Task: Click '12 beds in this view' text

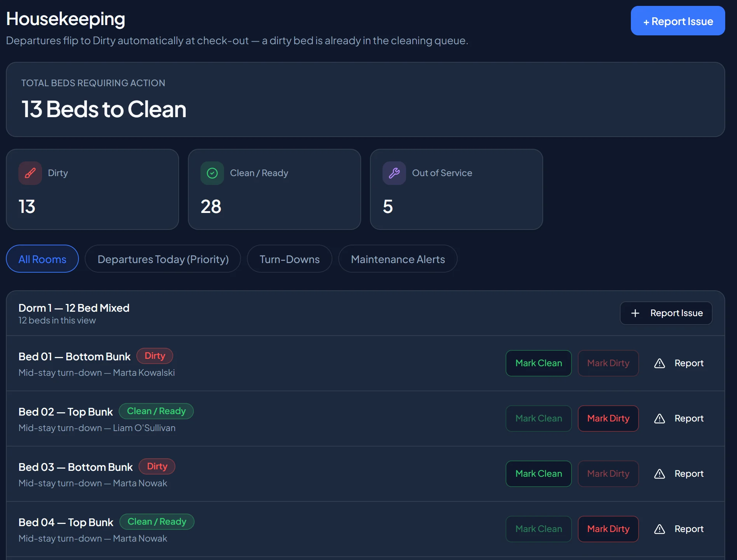Action: click(x=57, y=321)
